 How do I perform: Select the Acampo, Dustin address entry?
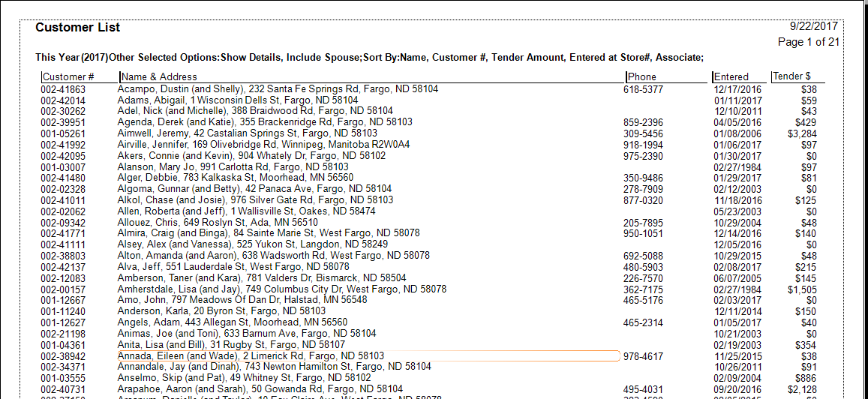(x=278, y=89)
